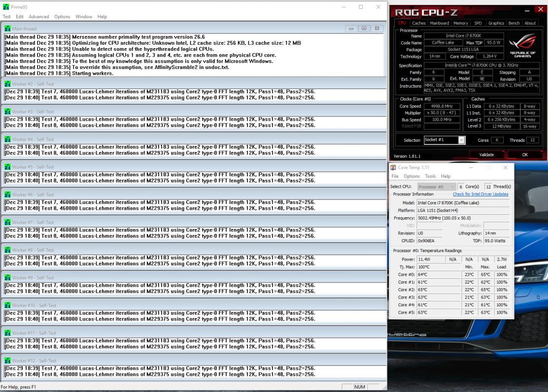Click the Worker #2 Test 8 log line
The image size is (548, 392).
(x=160, y=98)
